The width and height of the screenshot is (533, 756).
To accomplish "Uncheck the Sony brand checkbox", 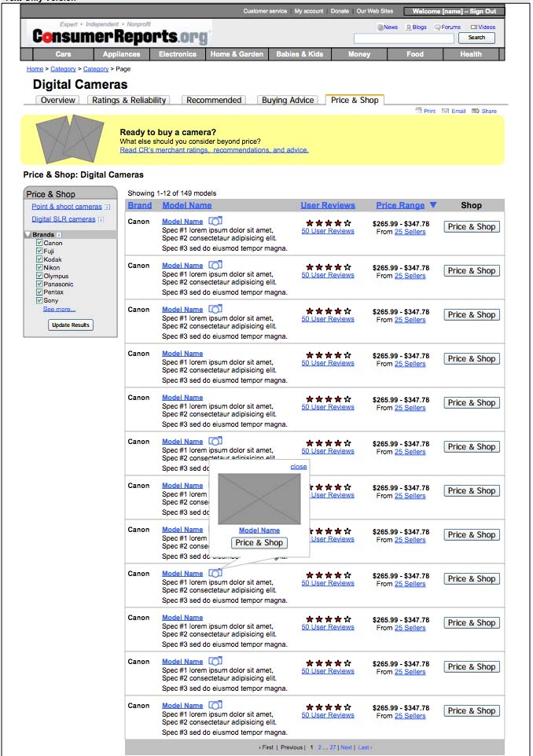I will point(39,300).
